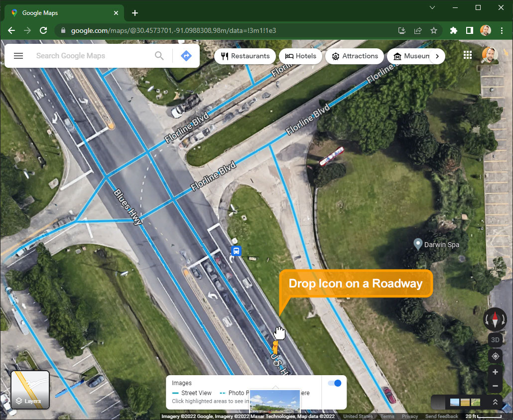Click the browser forward arrow
The image size is (513, 420).
(x=27, y=30)
